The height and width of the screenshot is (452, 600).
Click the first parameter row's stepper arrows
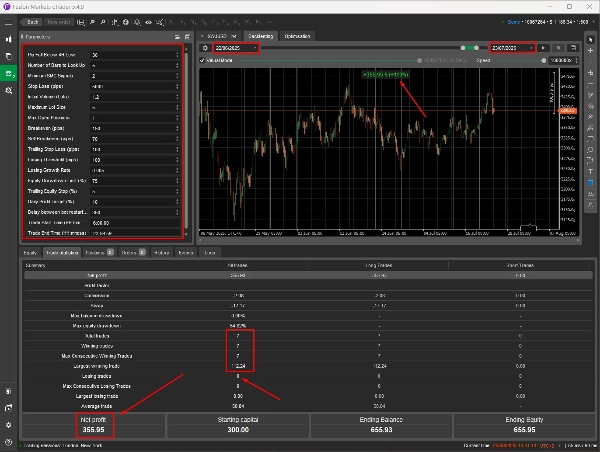[177, 55]
